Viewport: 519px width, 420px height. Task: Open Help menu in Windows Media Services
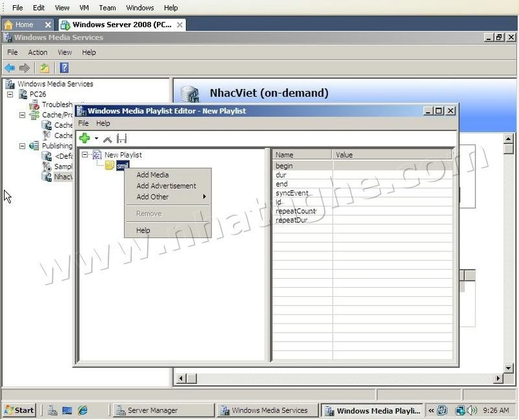(x=89, y=52)
